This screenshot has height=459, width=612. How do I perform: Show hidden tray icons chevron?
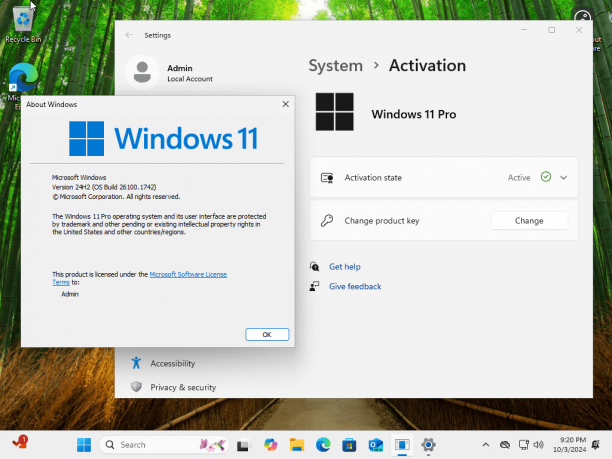486,445
